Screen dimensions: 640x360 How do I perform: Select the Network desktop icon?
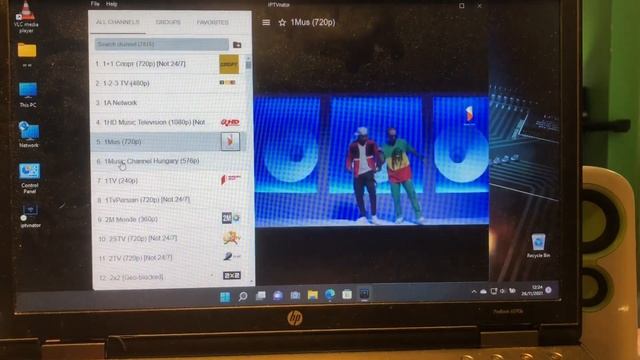(x=29, y=135)
